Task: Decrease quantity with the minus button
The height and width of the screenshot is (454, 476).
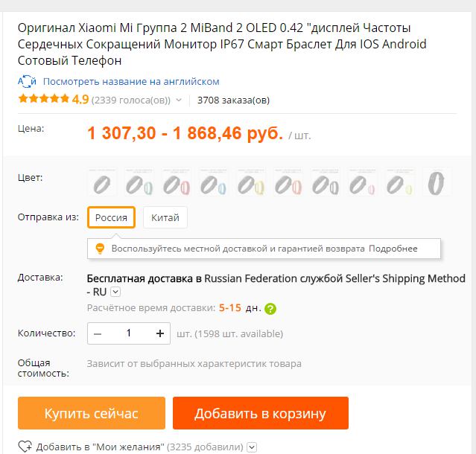Action: pos(98,333)
